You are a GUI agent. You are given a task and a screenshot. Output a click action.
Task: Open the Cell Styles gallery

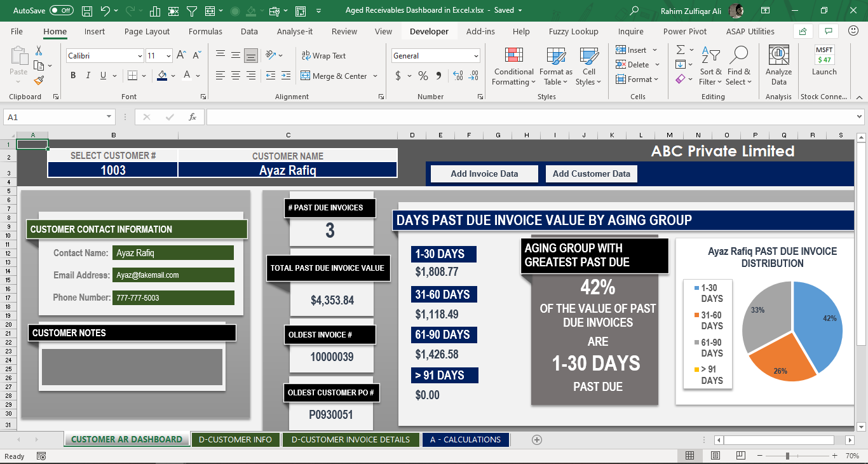589,66
